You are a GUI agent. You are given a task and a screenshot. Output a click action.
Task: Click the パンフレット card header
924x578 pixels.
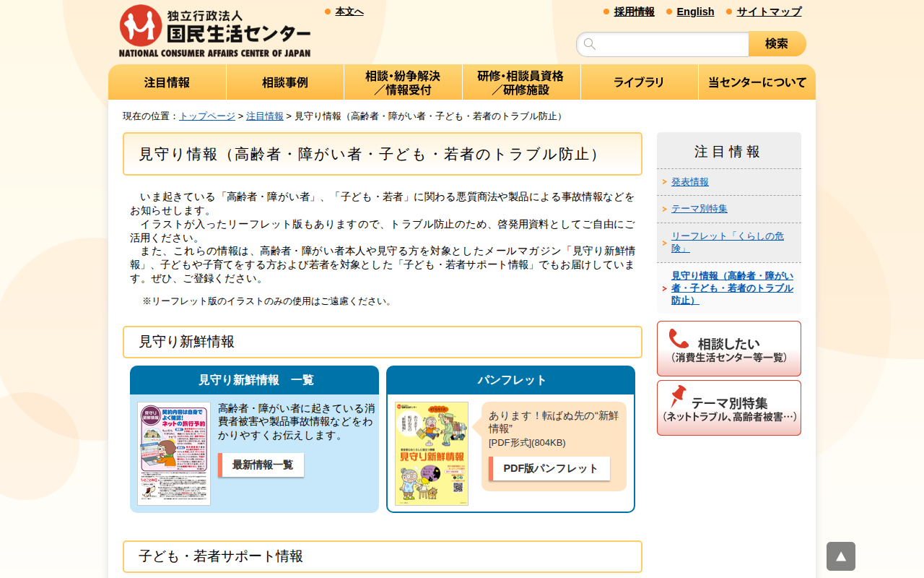pyautogui.click(x=511, y=380)
